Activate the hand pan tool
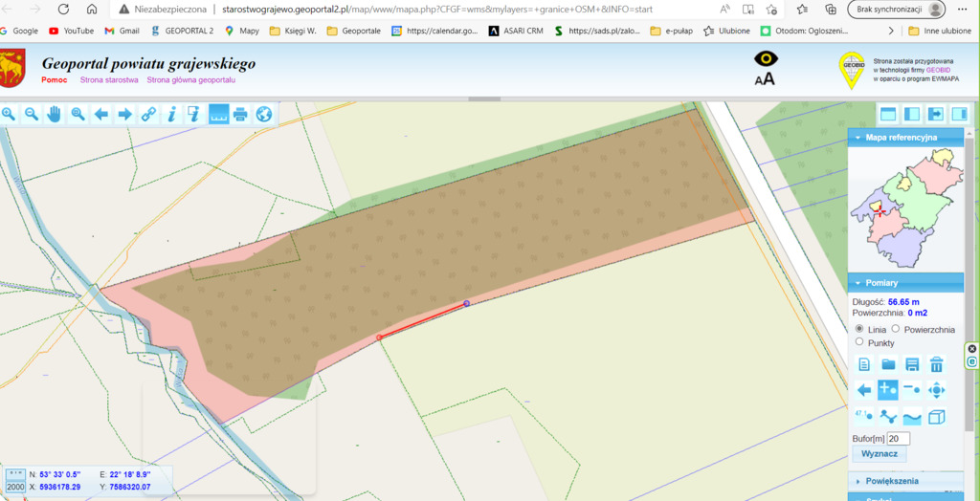 click(x=55, y=114)
